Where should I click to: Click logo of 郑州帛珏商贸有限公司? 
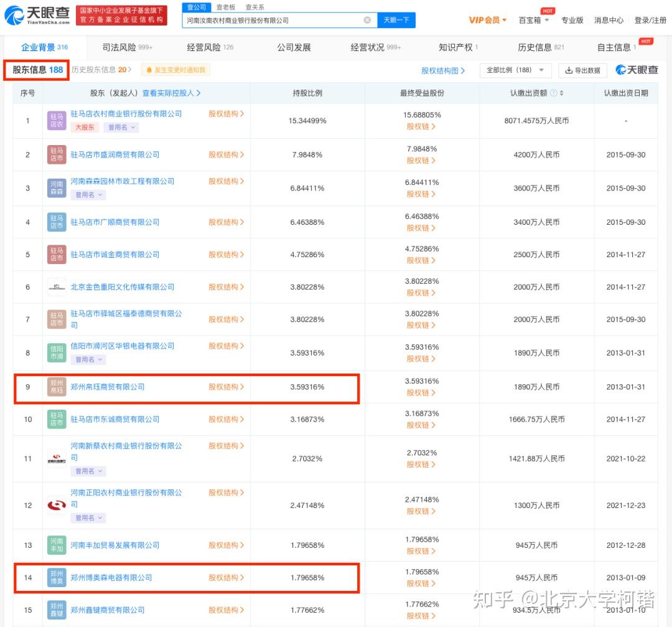coord(57,387)
